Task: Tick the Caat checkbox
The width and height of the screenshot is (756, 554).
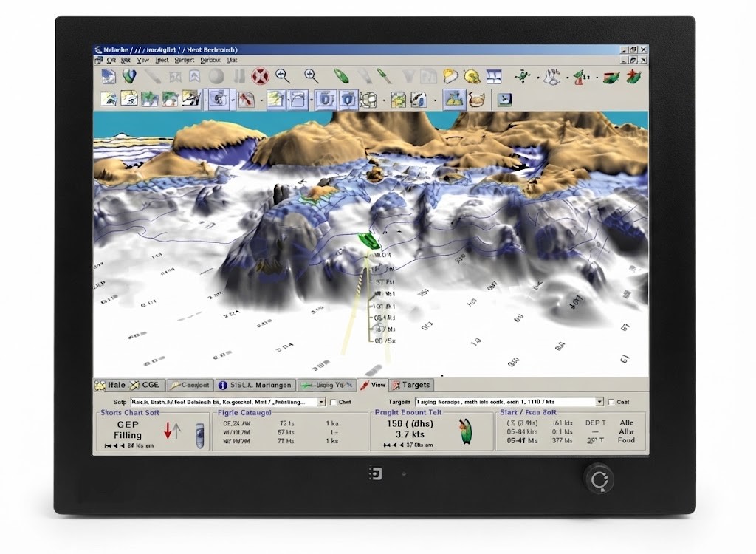Action: pos(611,402)
